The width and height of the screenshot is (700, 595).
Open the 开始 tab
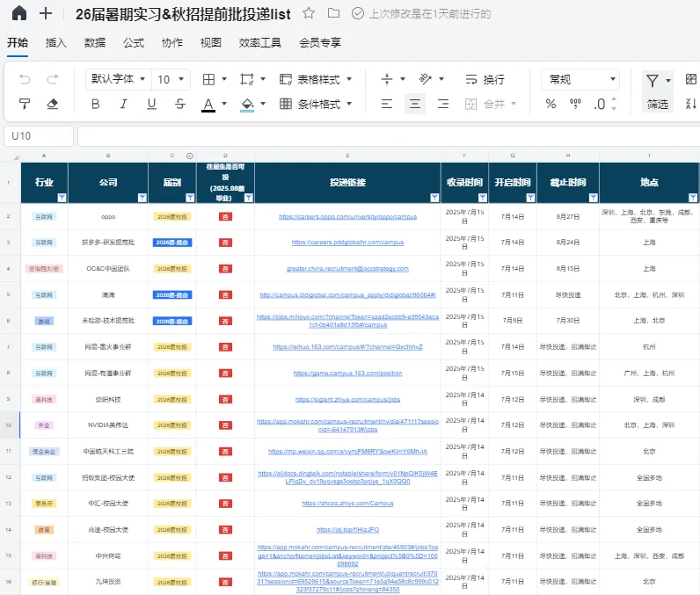[x=18, y=43]
